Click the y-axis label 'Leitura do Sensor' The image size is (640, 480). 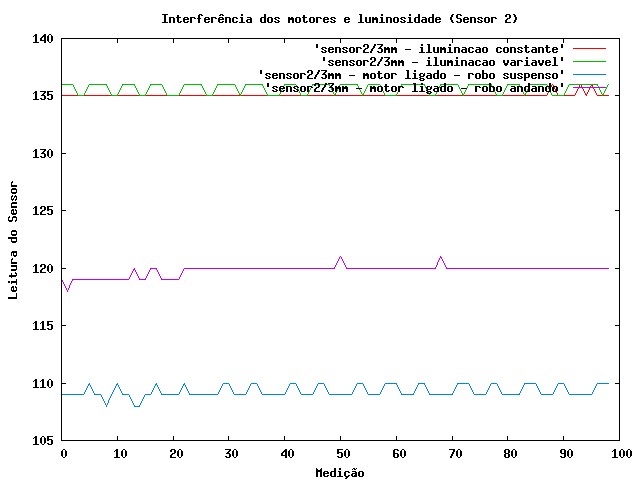(x=13, y=240)
